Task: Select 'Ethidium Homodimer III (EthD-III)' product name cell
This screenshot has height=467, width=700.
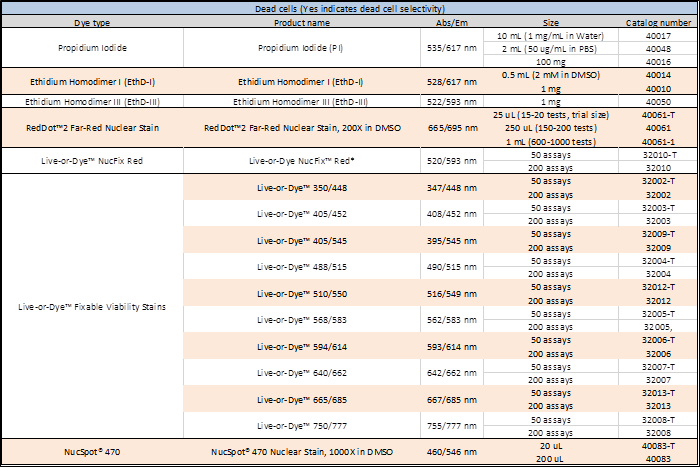Action: pos(302,101)
